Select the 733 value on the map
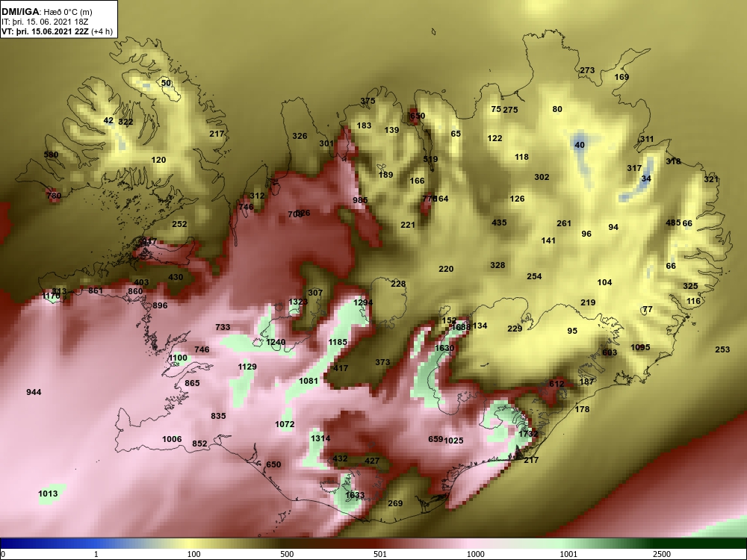 click(x=223, y=327)
